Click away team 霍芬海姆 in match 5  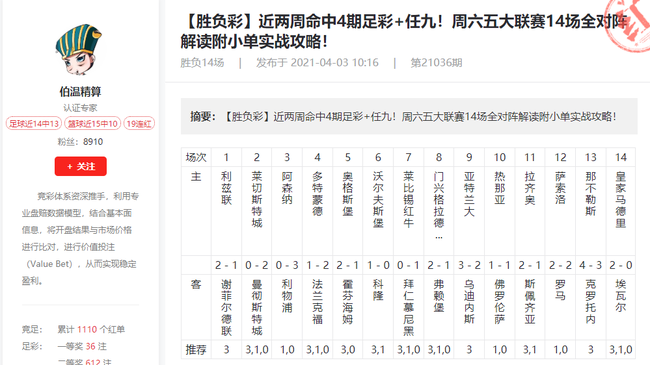pos(348,302)
